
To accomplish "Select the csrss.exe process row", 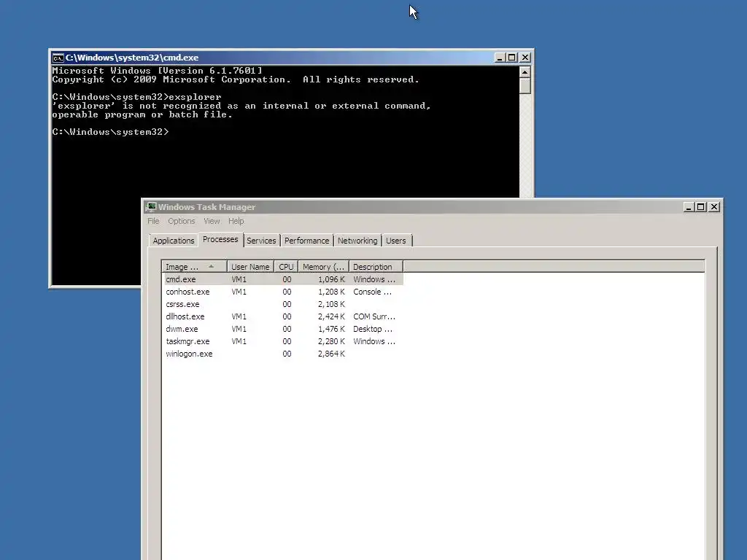I will [x=283, y=304].
